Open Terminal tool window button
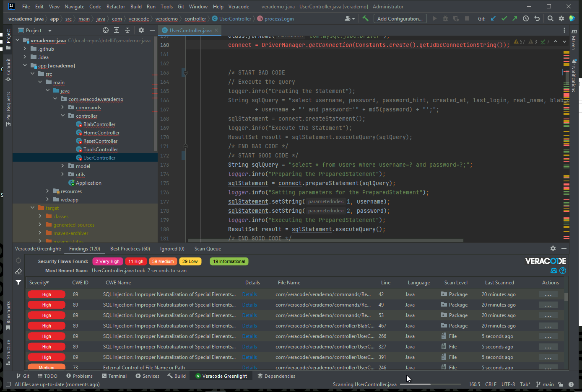This screenshot has width=582, height=392. [x=114, y=376]
